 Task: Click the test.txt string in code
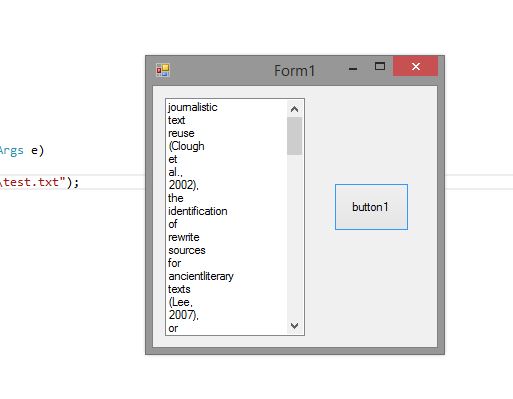click(x=33, y=182)
